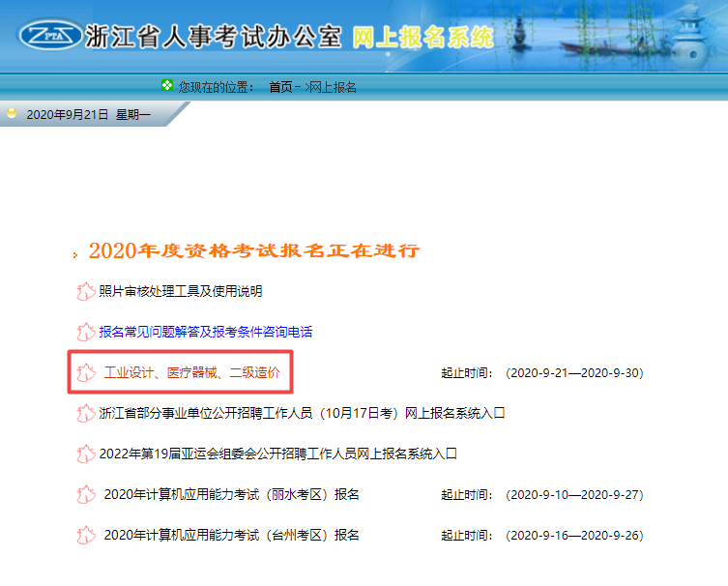728x586 pixels.
Task: Open 2020年计算机应用能力考试（台州考区）报名 link
Action: click(231, 535)
